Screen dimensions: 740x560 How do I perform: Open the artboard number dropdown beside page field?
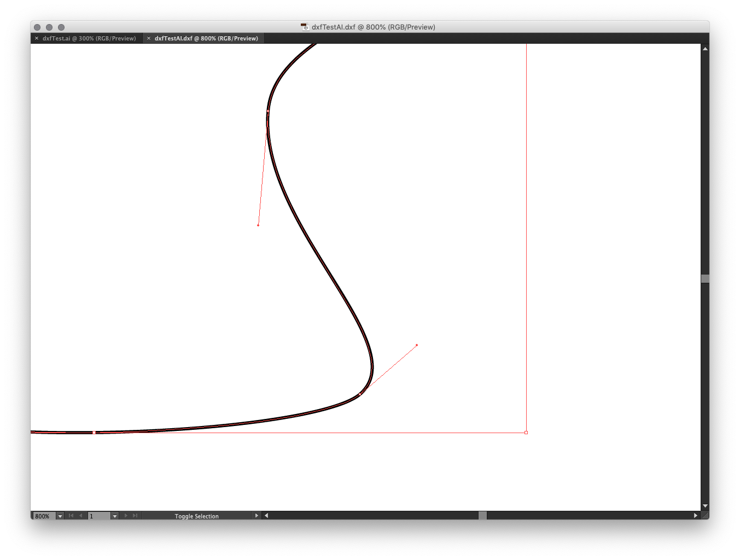click(114, 515)
